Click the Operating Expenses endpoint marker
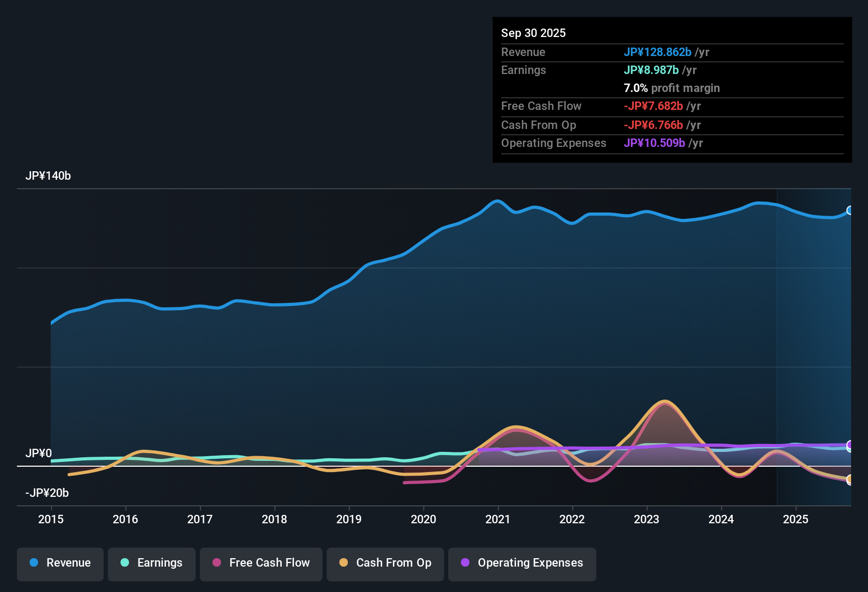The width and height of the screenshot is (868, 592). (x=850, y=446)
